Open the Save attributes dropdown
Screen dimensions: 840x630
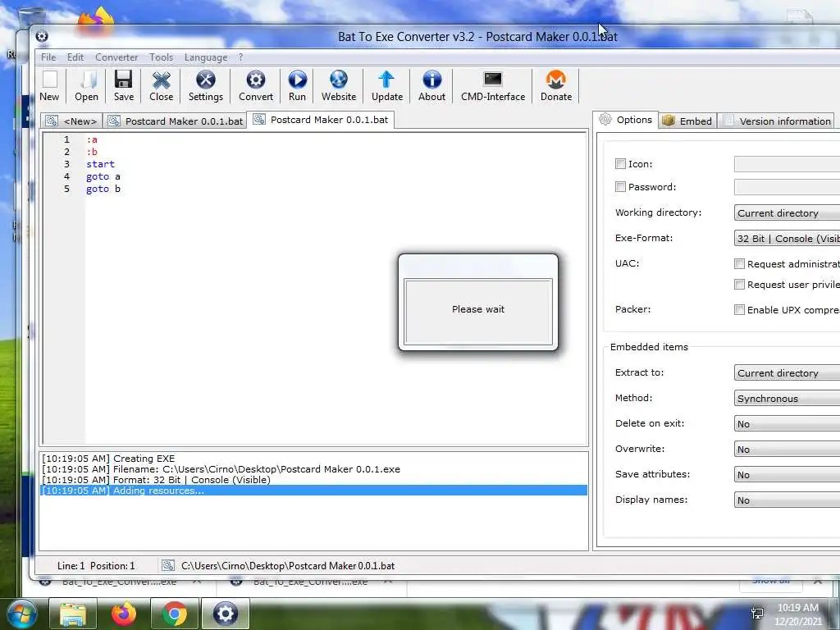pos(787,475)
